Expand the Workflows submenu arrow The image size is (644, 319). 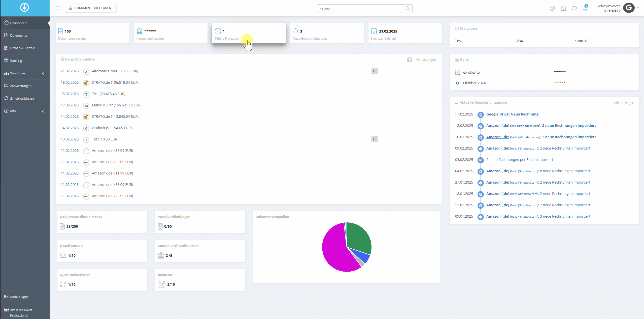click(x=43, y=73)
